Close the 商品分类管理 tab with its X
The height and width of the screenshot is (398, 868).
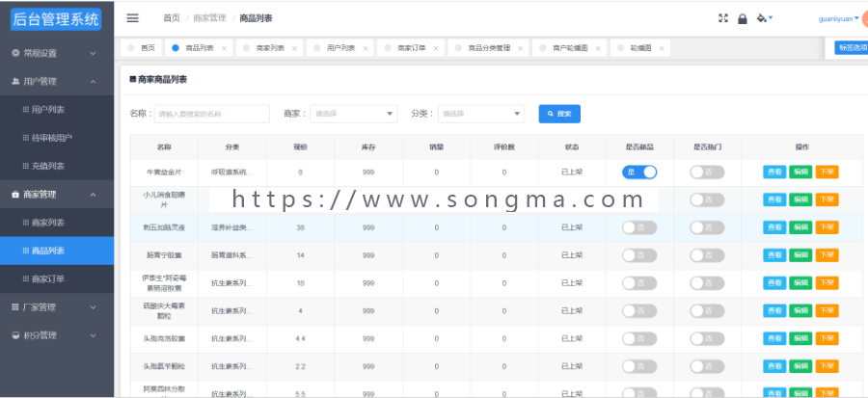521,48
